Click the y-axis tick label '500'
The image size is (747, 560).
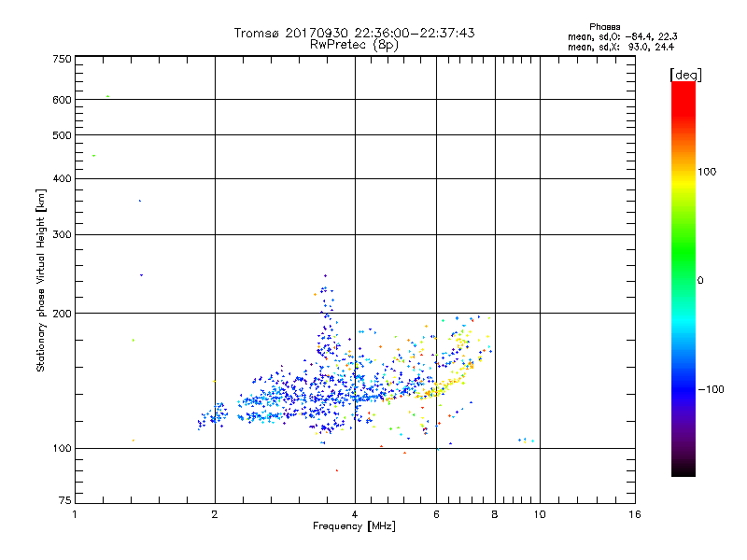click(x=62, y=135)
